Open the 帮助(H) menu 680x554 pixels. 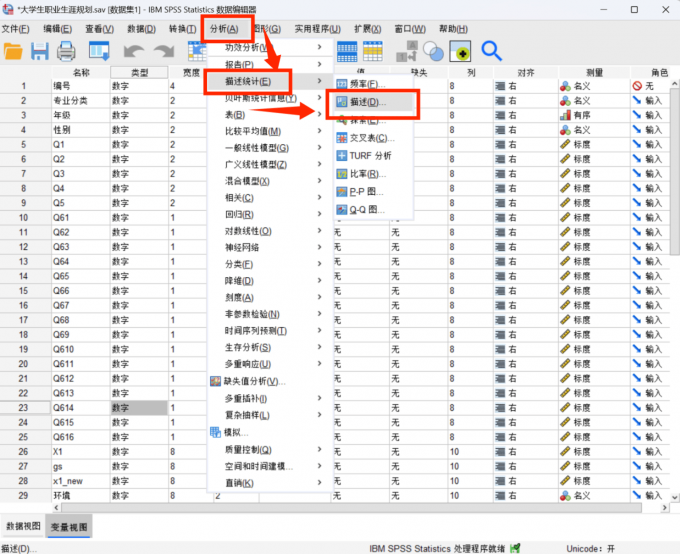coord(453,29)
